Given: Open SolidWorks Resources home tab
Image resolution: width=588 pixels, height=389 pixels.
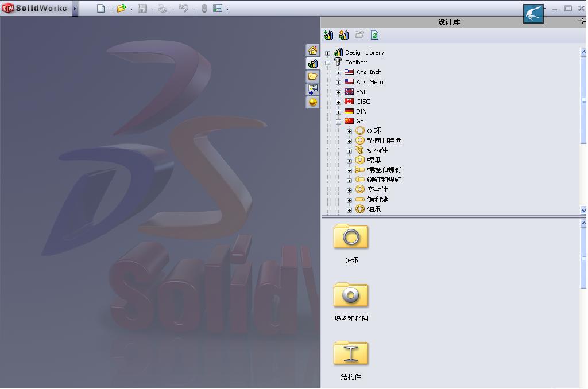Looking at the screenshot, I should 313,50.
